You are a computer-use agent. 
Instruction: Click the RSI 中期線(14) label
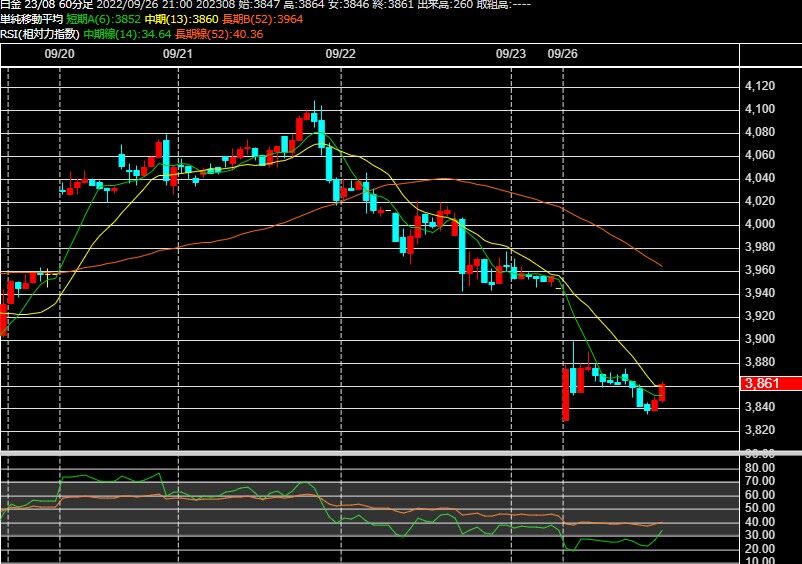coord(127,34)
